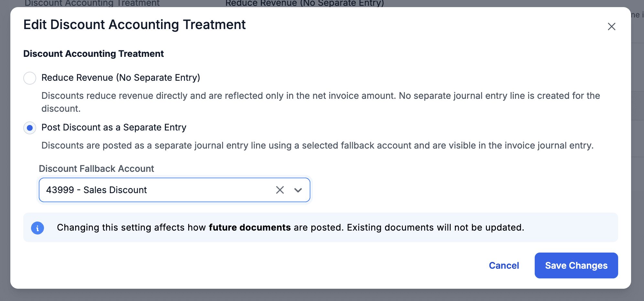Click Save Changes button

pyautogui.click(x=576, y=265)
